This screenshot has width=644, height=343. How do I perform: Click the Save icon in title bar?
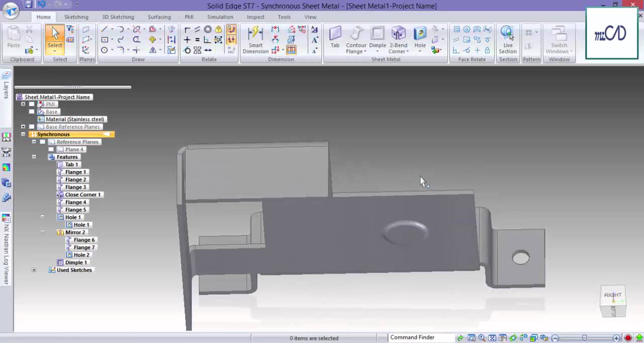[28, 5]
